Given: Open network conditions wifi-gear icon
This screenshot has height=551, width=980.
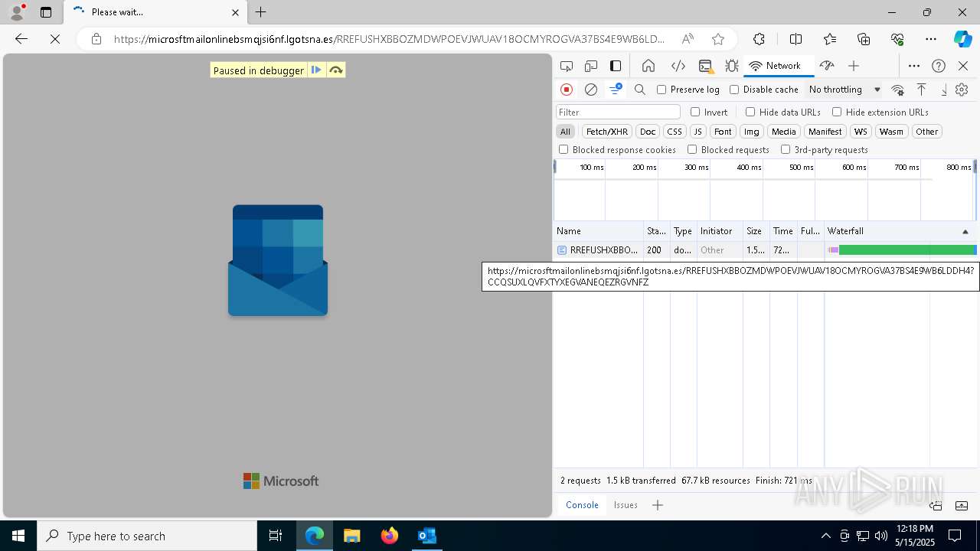Looking at the screenshot, I should 898,90.
